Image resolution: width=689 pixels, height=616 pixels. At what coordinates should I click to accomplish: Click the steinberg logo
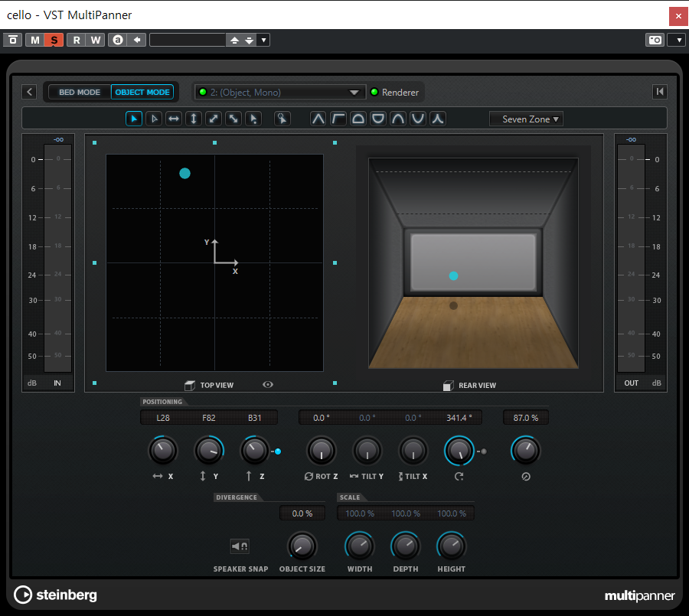tap(55, 595)
